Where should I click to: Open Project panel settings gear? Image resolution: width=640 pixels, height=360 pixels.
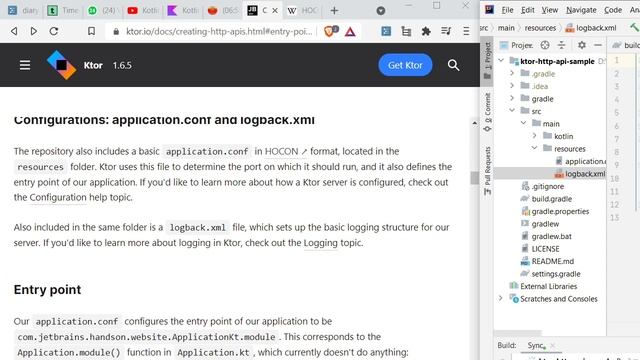[582, 45]
